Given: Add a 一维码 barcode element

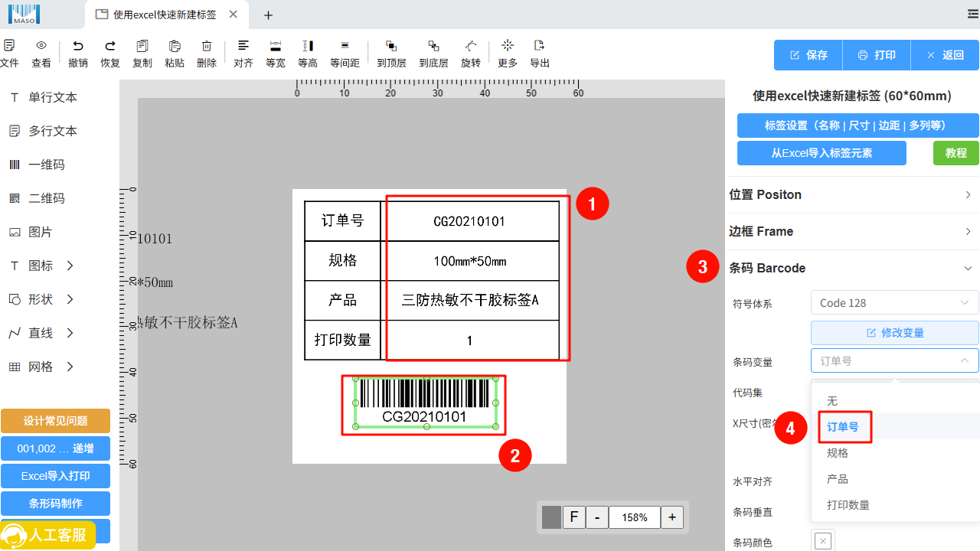Looking at the screenshot, I should coord(37,165).
